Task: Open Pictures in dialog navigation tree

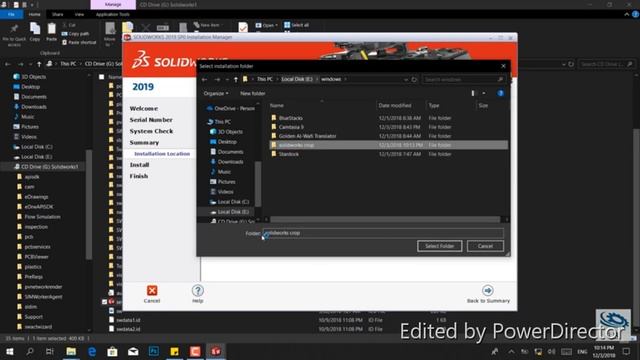Action: click(x=223, y=182)
